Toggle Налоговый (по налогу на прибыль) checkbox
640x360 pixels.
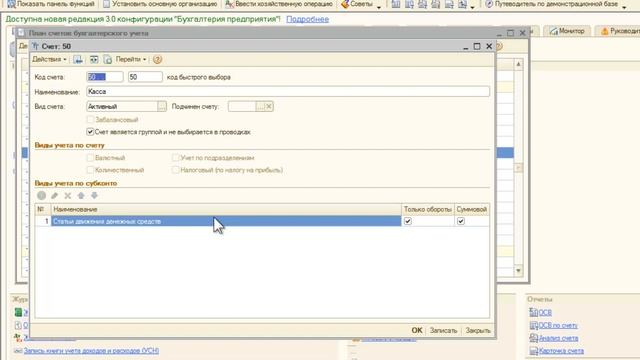pos(176,170)
